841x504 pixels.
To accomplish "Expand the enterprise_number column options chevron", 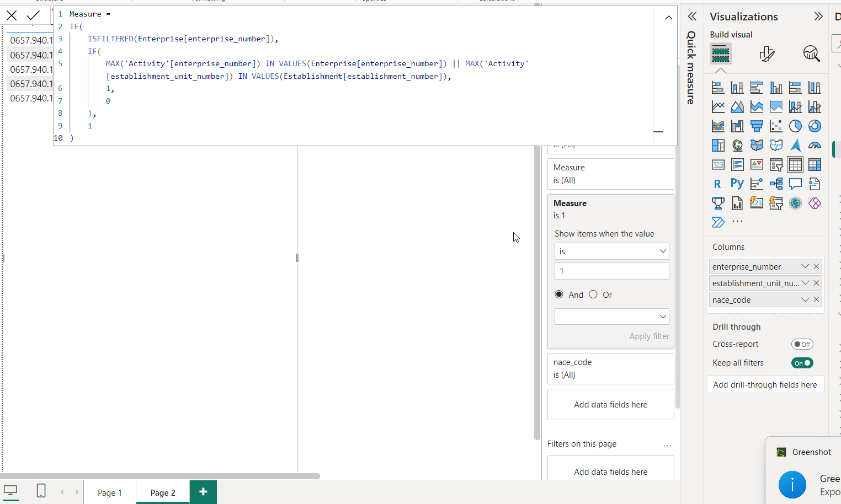I will point(805,266).
